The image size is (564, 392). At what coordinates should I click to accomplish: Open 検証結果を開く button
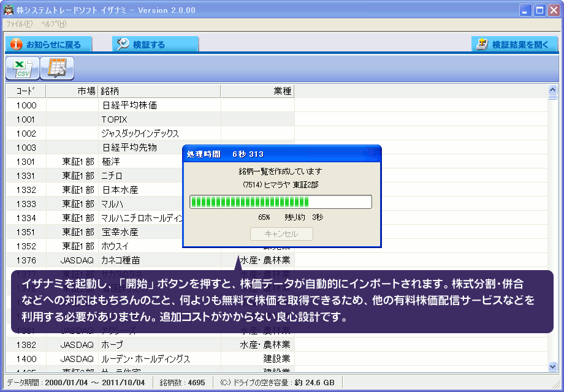point(515,44)
